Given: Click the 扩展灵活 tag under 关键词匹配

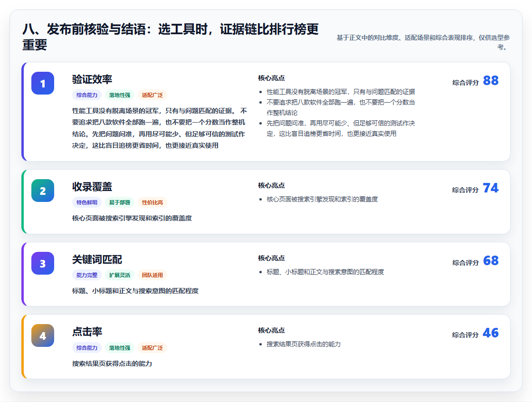Looking at the screenshot, I should click(x=120, y=275).
